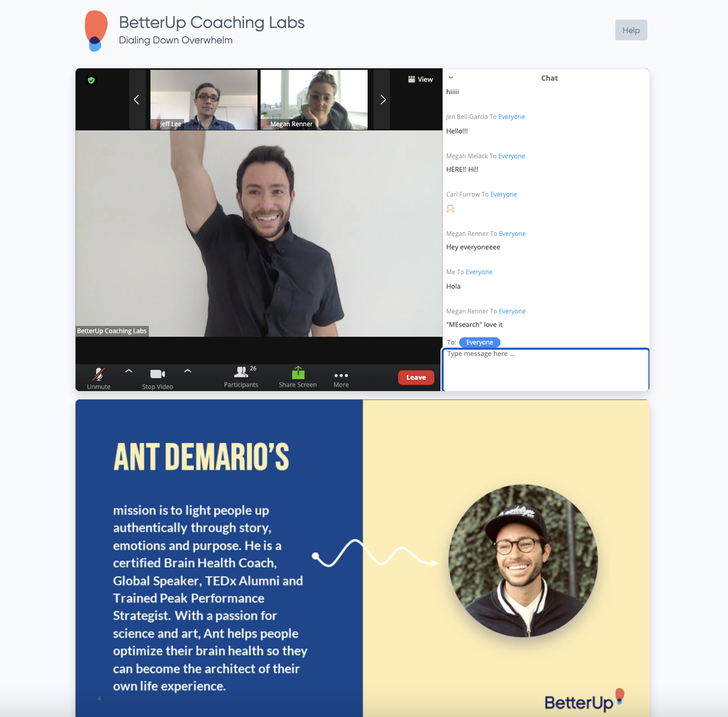Open the Participants panel
Image resolution: width=728 pixels, height=717 pixels.
click(x=241, y=377)
